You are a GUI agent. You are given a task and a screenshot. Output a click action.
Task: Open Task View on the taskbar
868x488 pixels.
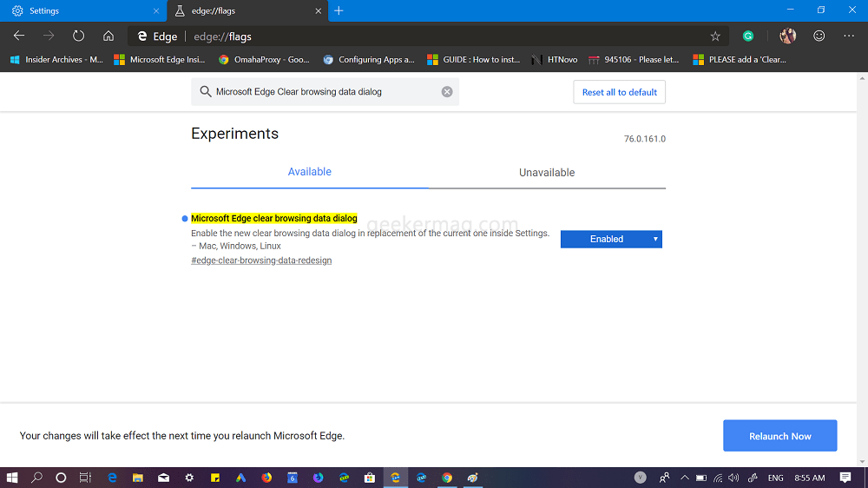pyautogui.click(x=85, y=478)
